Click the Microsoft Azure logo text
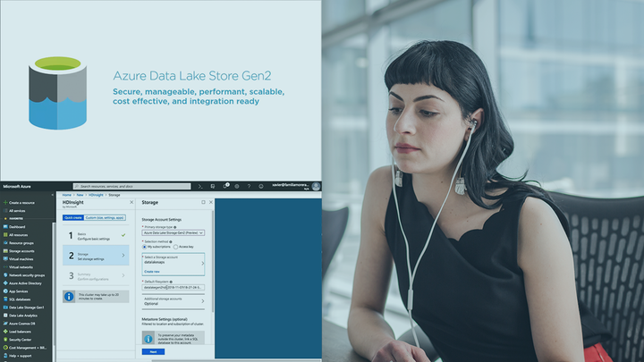This screenshot has height=362, width=644. pyautogui.click(x=17, y=186)
